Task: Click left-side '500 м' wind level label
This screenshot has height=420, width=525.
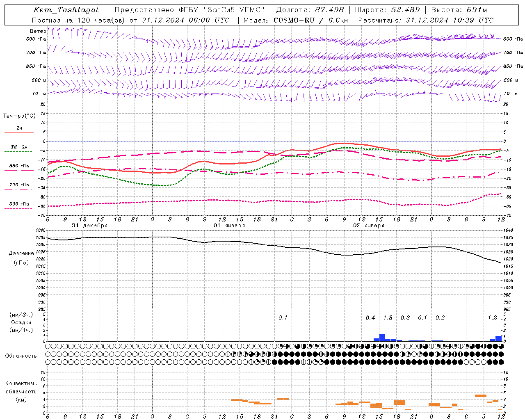Action: click(39, 80)
